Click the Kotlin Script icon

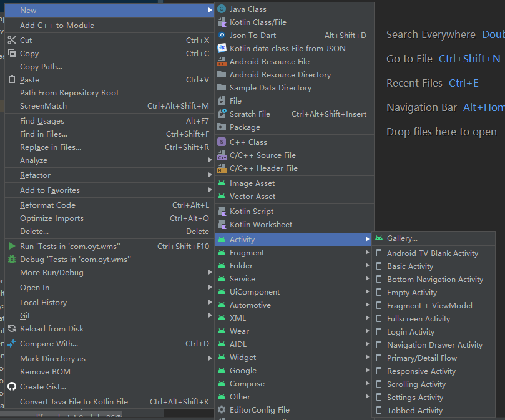pos(222,212)
